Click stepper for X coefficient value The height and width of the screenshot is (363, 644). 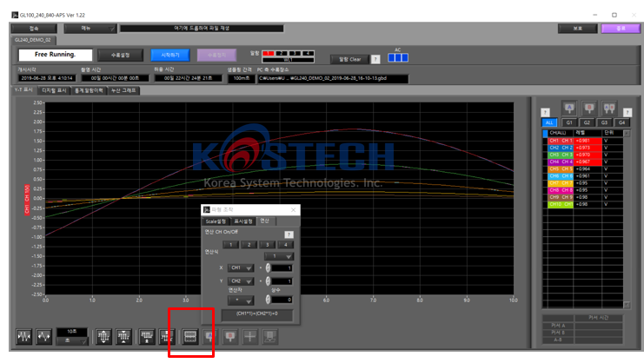(268, 267)
